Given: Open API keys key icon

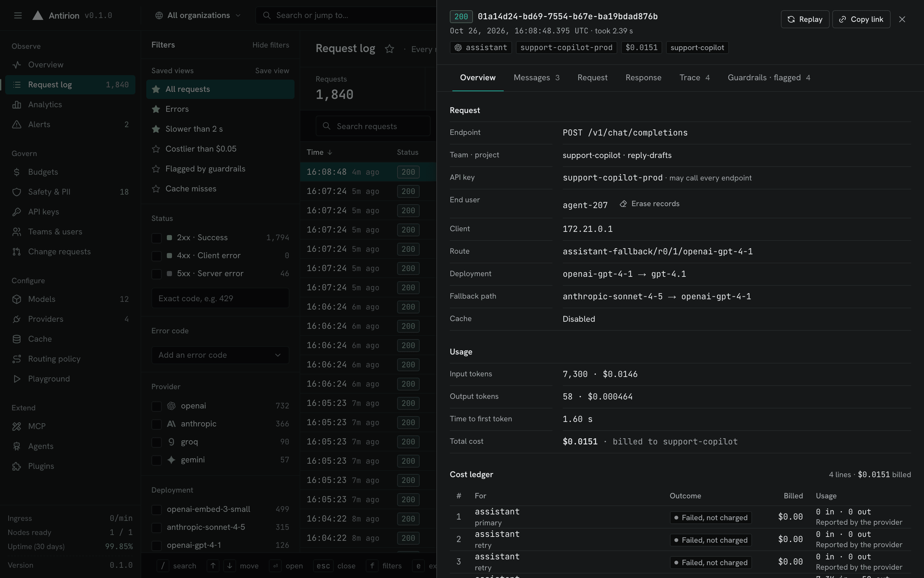Looking at the screenshot, I should click(x=16, y=212).
